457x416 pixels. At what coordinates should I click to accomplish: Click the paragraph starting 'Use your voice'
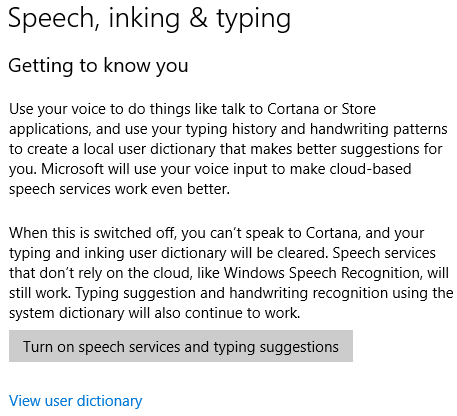tap(228, 149)
